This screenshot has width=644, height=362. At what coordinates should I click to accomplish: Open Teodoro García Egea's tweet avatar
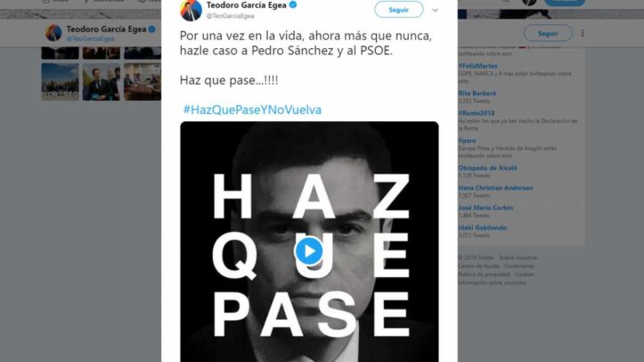click(x=191, y=11)
